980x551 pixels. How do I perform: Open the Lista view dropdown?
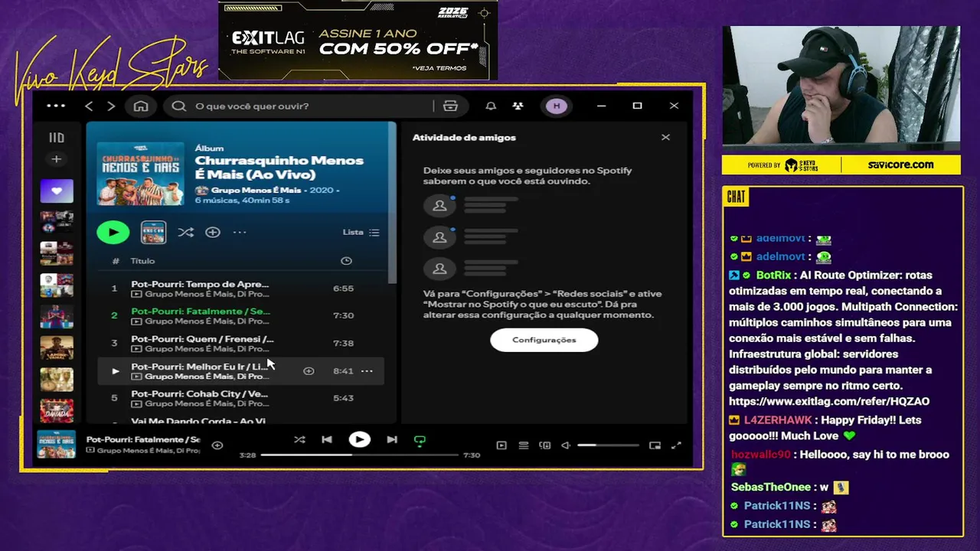(361, 232)
